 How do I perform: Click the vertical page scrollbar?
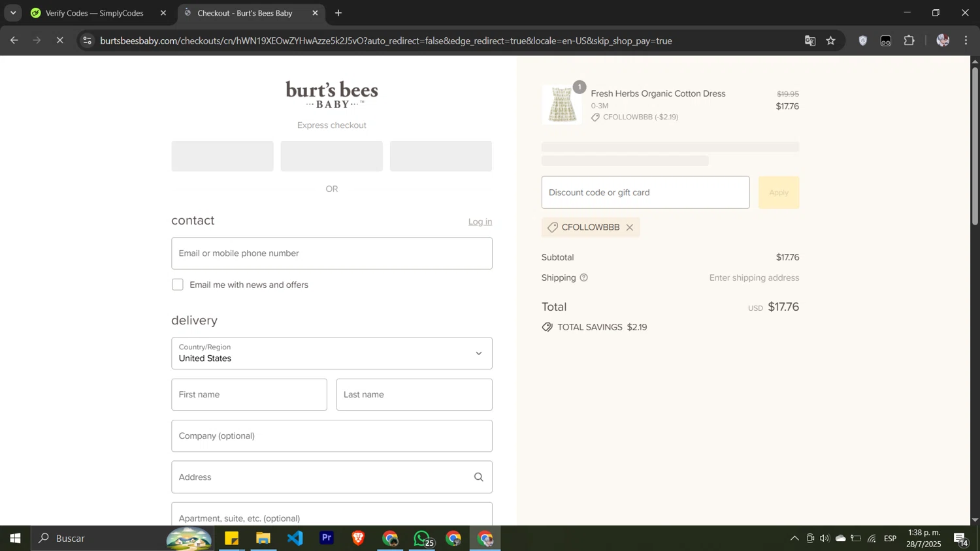[975, 147]
